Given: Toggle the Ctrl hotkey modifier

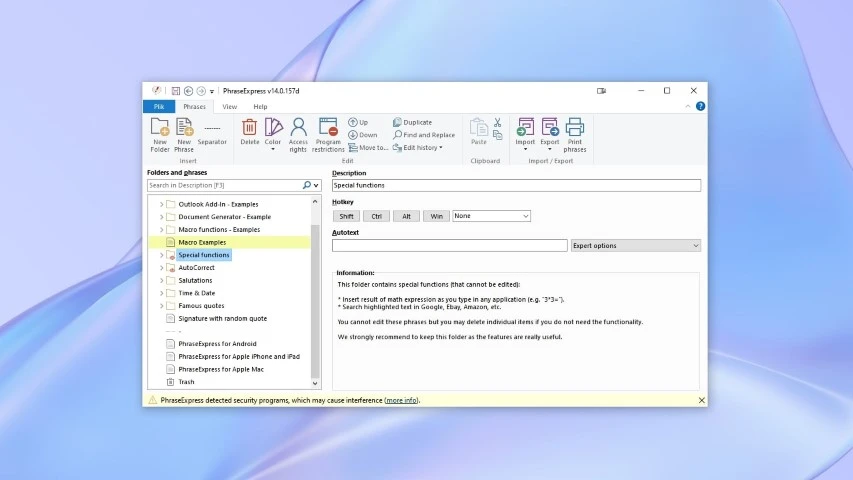Looking at the screenshot, I should tap(376, 216).
